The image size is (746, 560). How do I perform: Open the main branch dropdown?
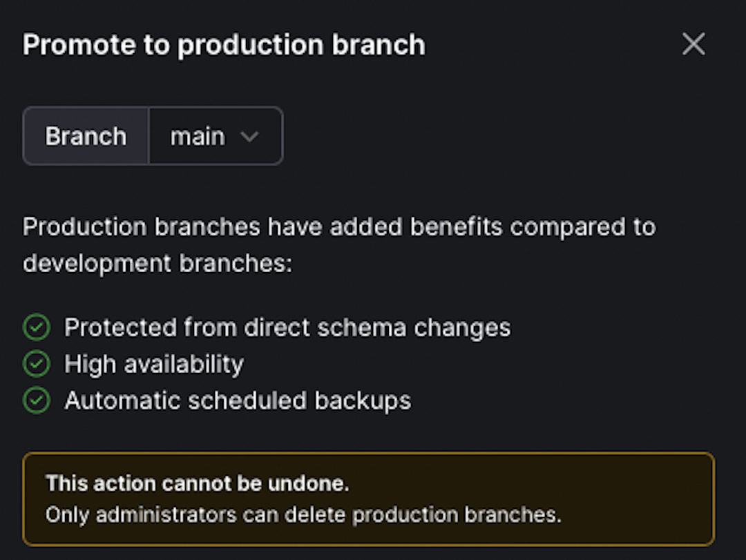[215, 136]
